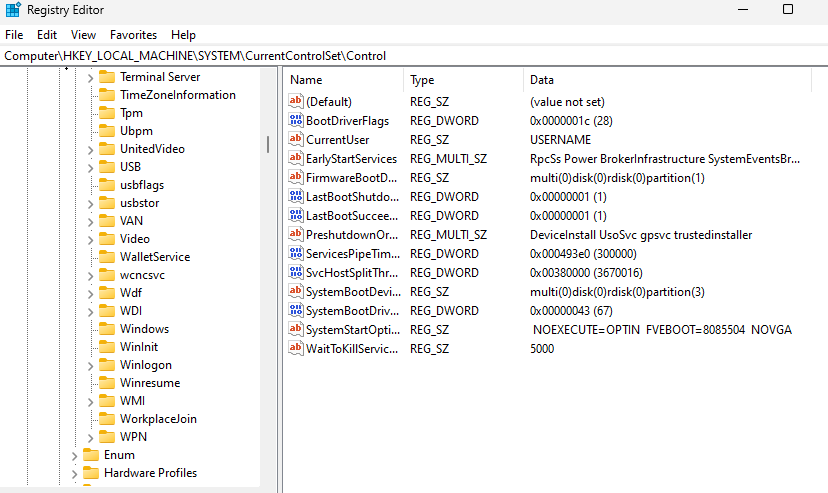Expand the Winlogon key
The width and height of the screenshot is (828, 493).
point(90,366)
